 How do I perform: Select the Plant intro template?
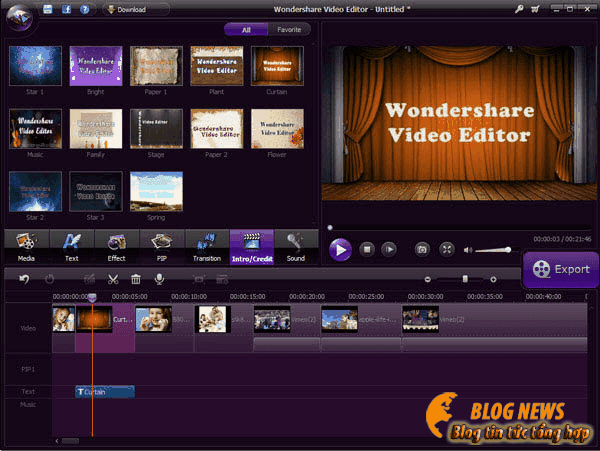(217, 65)
